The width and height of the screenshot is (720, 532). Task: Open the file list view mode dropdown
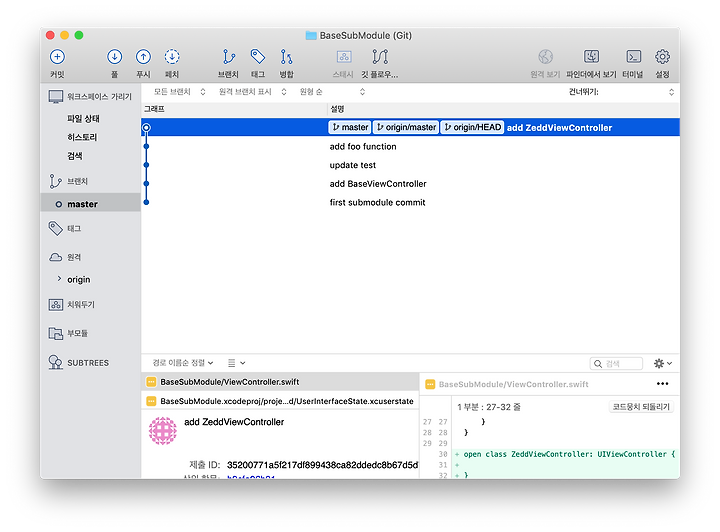click(x=236, y=363)
